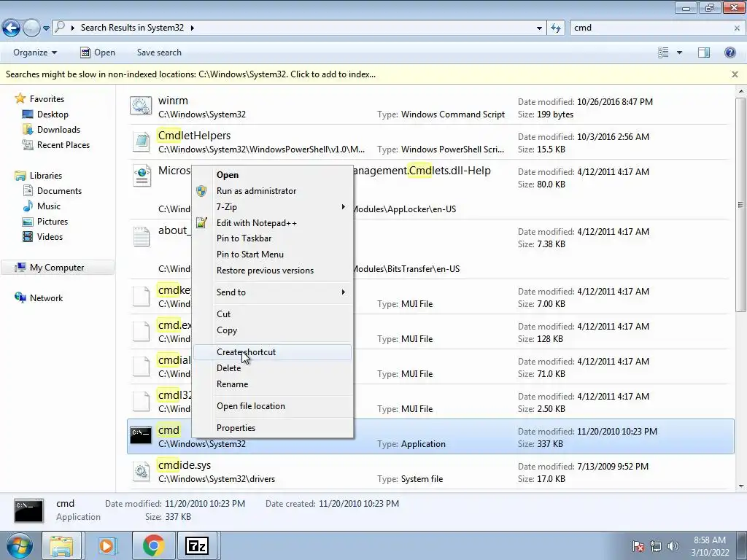This screenshot has height=560, width=747.
Task: Click the scrollbar down arrow
Action: (740, 486)
